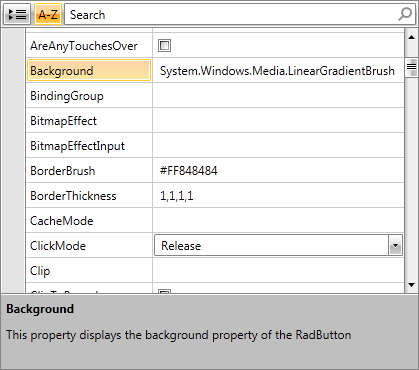Check the AreAnyTouchesOver checkbox
Screen dimensions: 419x370
coord(164,45)
